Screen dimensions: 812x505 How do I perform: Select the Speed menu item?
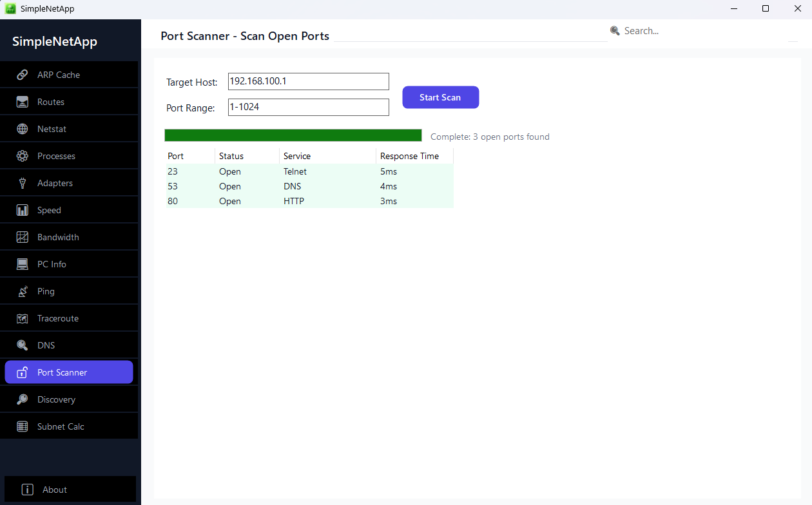(69, 210)
